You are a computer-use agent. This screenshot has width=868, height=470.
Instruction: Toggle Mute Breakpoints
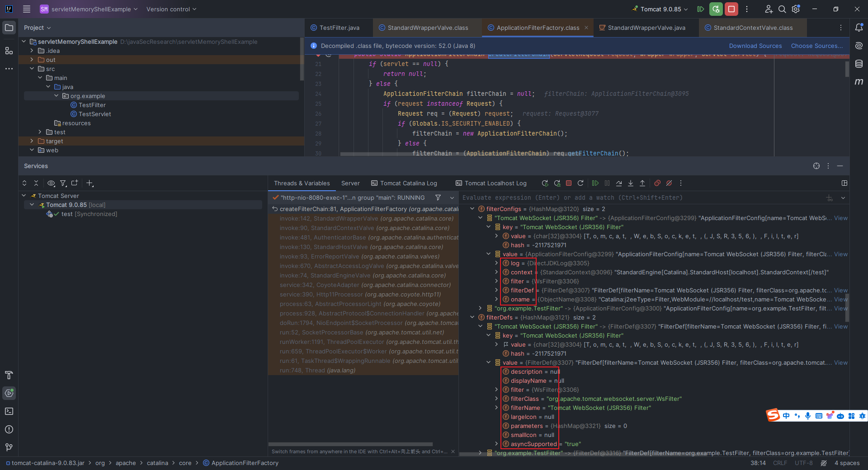click(x=669, y=183)
